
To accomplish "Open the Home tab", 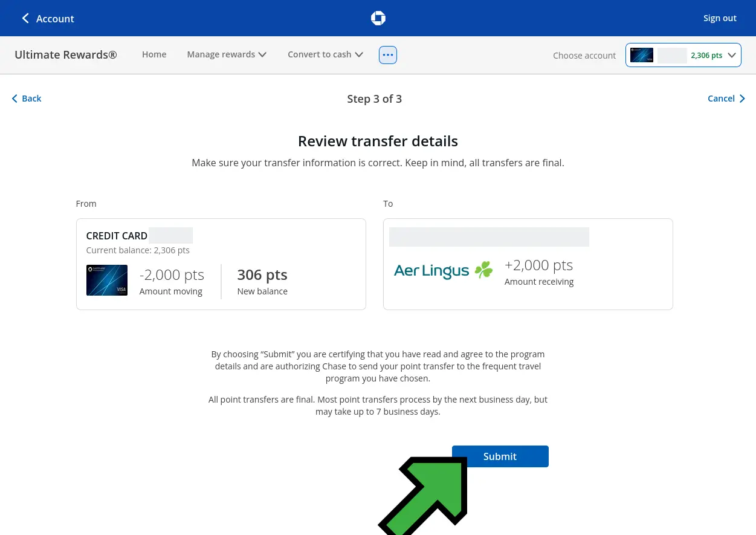I will (154, 54).
